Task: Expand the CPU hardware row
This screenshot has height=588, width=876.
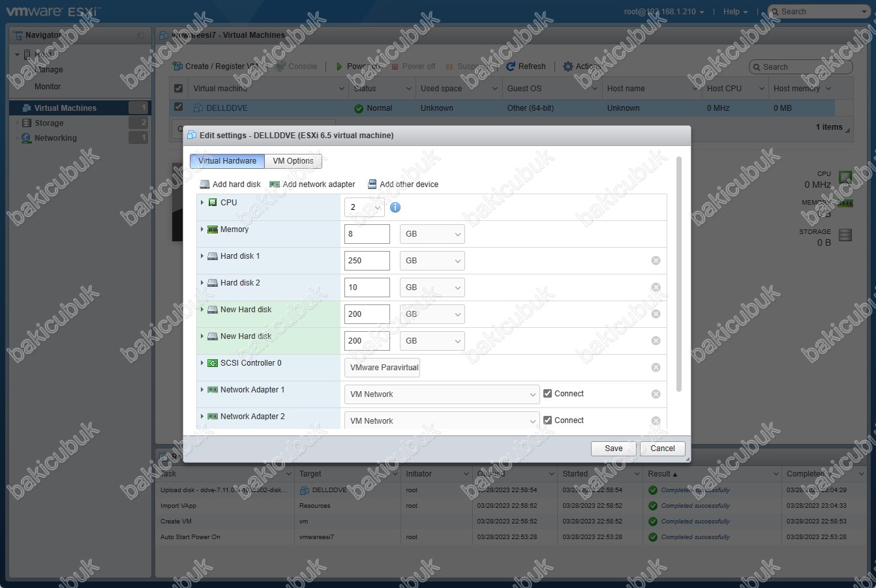Action: click(202, 203)
